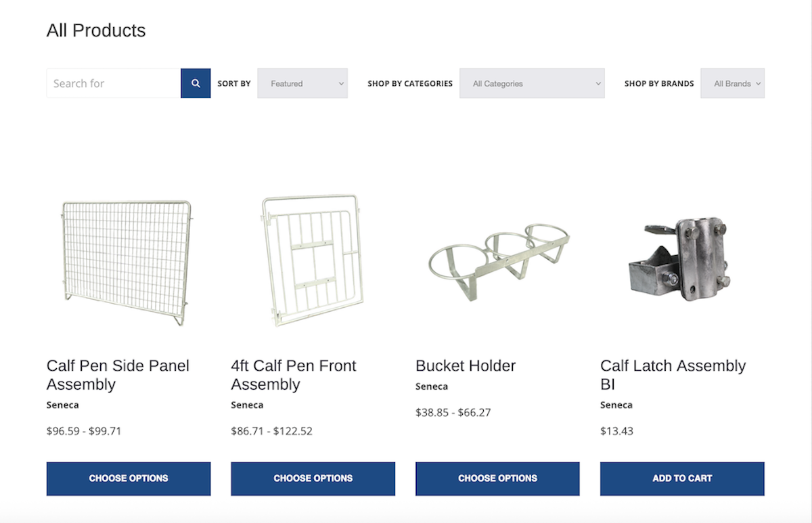View the Calf Pen Side Panel image
The image size is (812, 523).
pyautogui.click(x=127, y=262)
